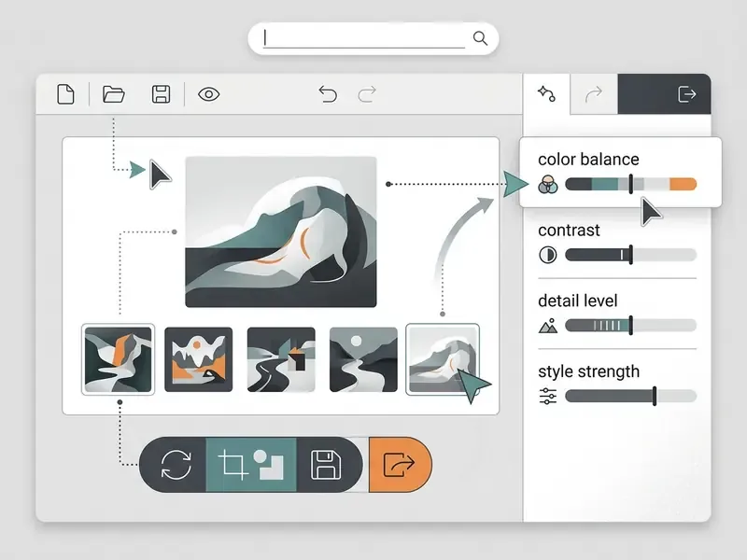Viewport: 747px width, 560px height.
Task: Click the contrast half-circle icon
Action: click(x=548, y=255)
